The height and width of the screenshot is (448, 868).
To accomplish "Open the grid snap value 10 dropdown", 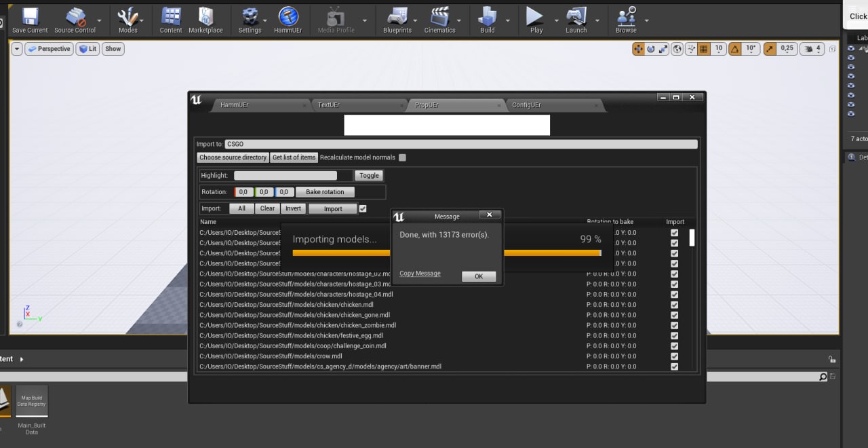I will point(719,49).
